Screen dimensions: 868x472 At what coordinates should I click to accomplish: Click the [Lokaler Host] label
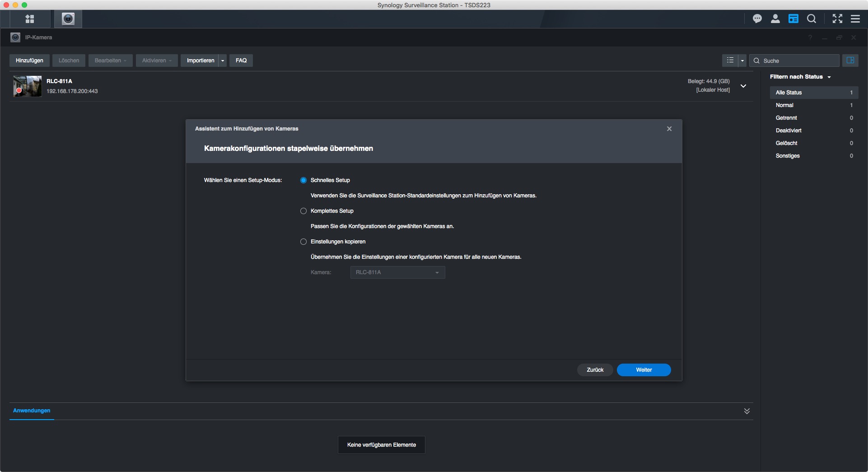pyautogui.click(x=713, y=90)
